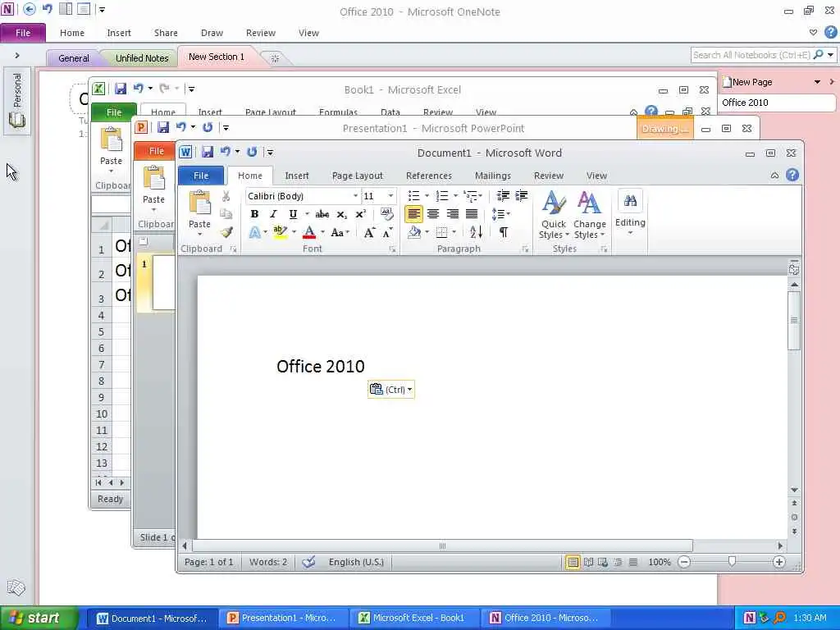Apply red font color in Word
This screenshot has height=630, width=840.
pos(309,232)
